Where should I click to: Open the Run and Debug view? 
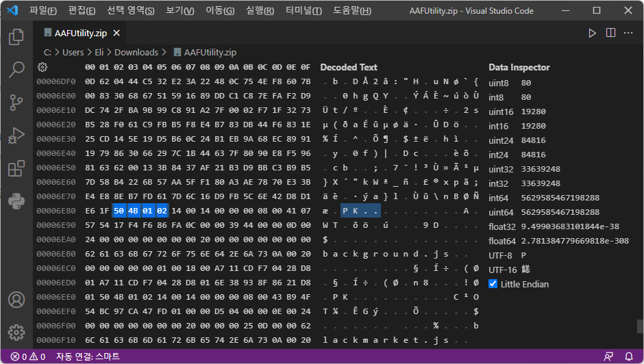[x=16, y=135]
